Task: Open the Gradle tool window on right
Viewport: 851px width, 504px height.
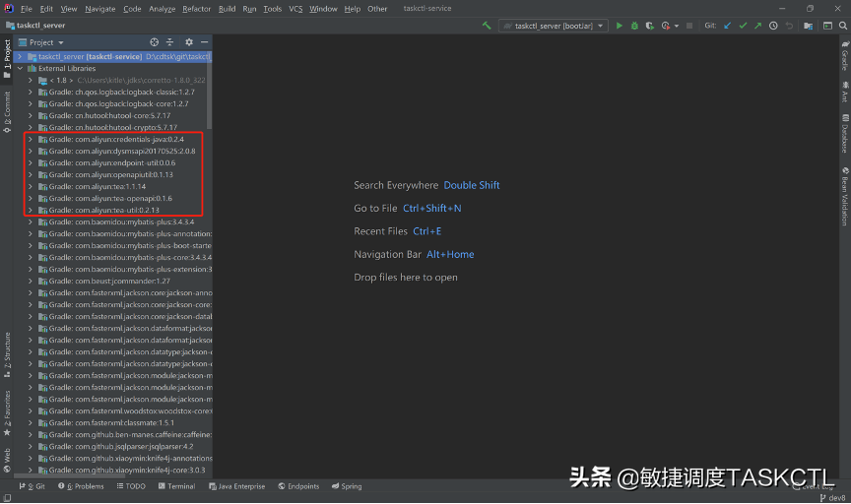Action: point(845,55)
